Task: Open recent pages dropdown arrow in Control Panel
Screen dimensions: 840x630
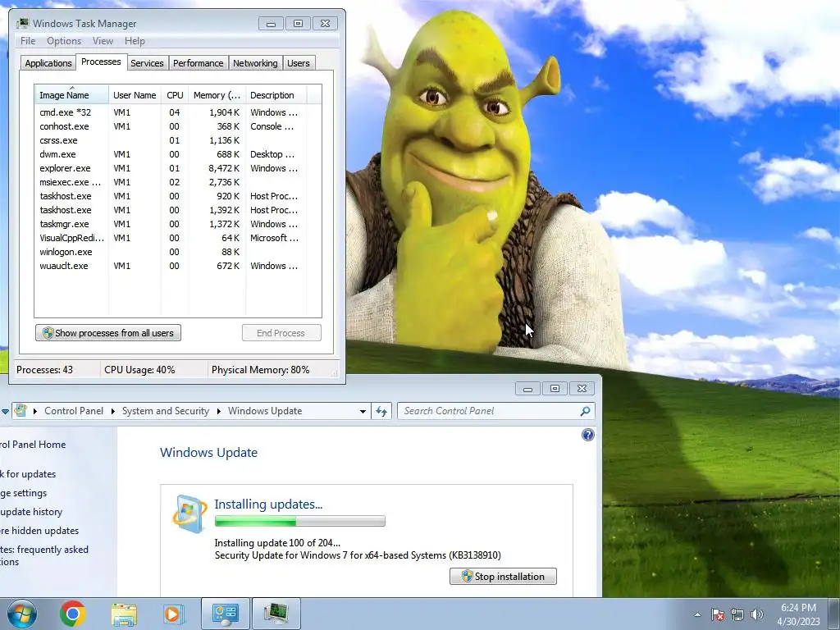Action: point(5,412)
